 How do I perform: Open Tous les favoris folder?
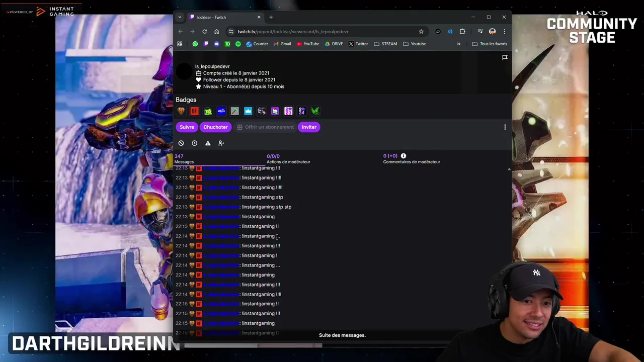click(490, 44)
